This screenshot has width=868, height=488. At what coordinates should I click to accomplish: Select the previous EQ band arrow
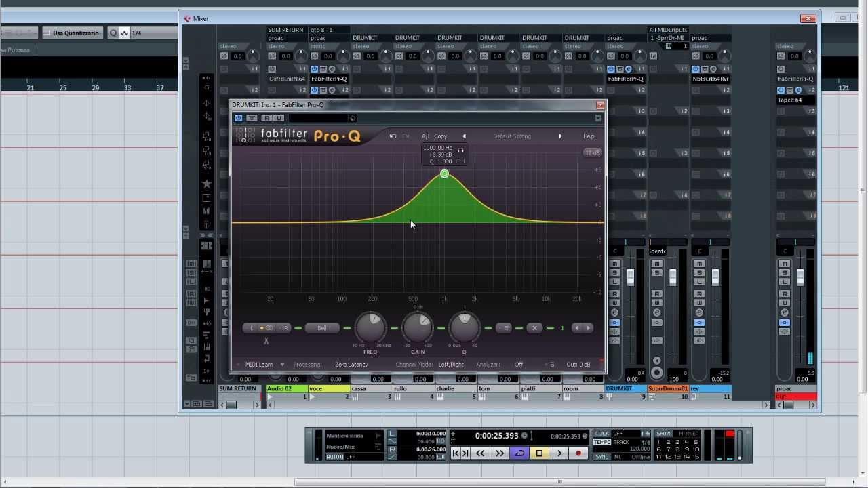tap(577, 328)
